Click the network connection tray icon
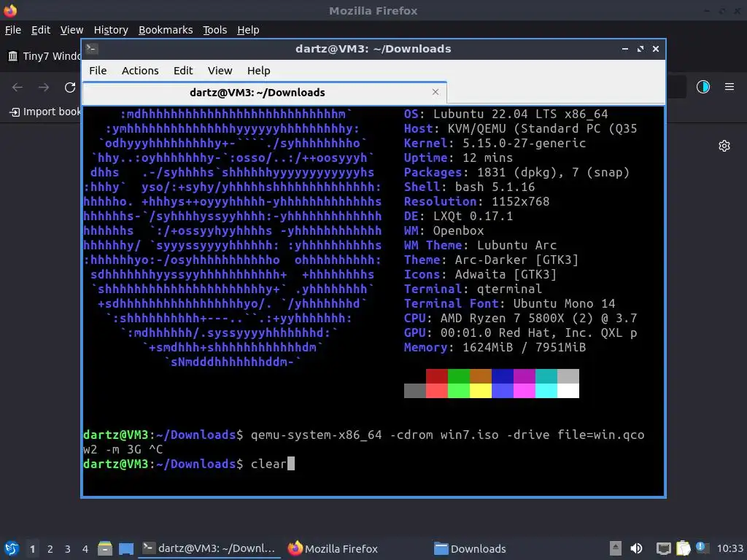This screenshot has width=747, height=560. pos(663,548)
